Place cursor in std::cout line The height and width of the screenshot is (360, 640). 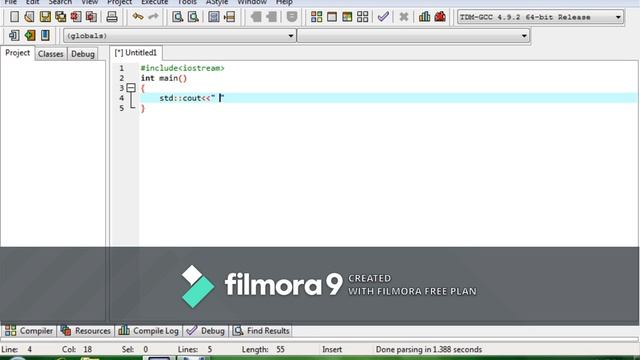[x=192, y=98]
